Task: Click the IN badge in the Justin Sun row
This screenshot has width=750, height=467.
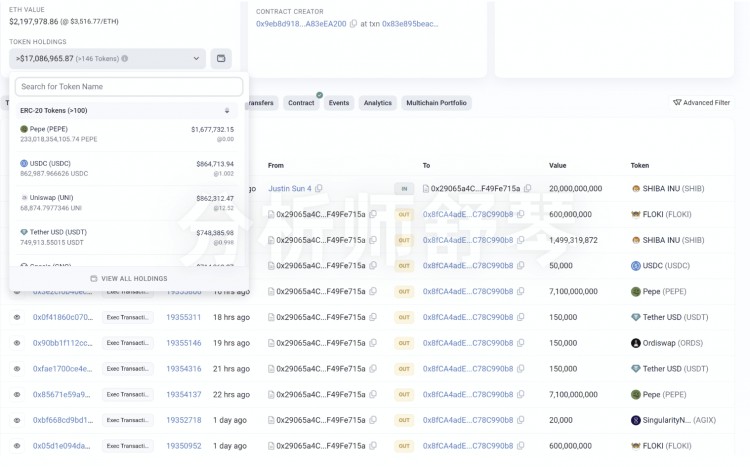Action: [x=404, y=189]
